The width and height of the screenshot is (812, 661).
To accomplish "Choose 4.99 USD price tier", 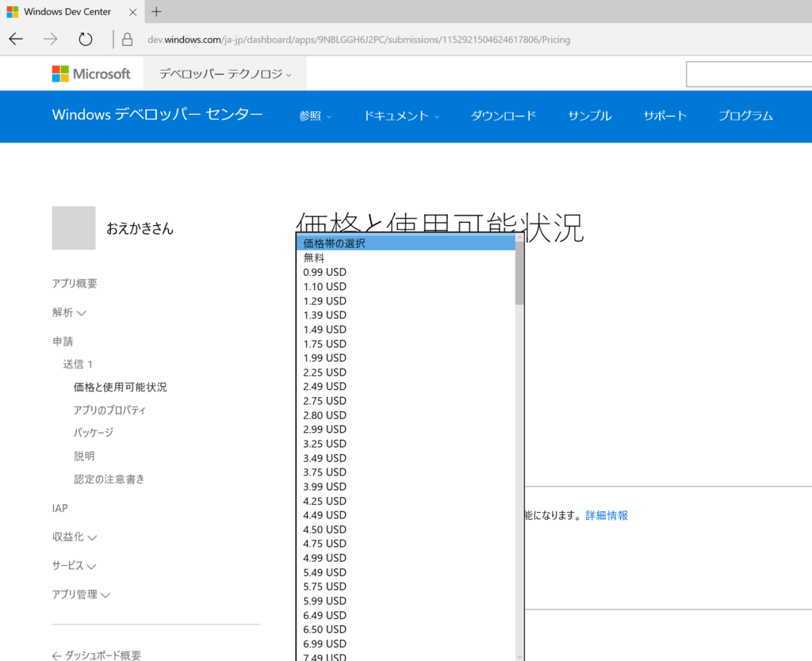I will (x=406, y=558).
